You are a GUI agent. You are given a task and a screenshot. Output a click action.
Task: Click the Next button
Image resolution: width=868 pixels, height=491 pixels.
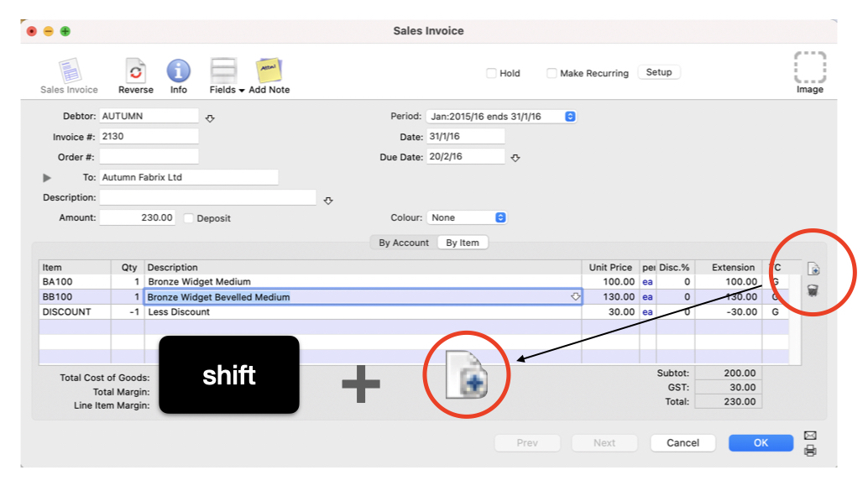click(x=604, y=443)
